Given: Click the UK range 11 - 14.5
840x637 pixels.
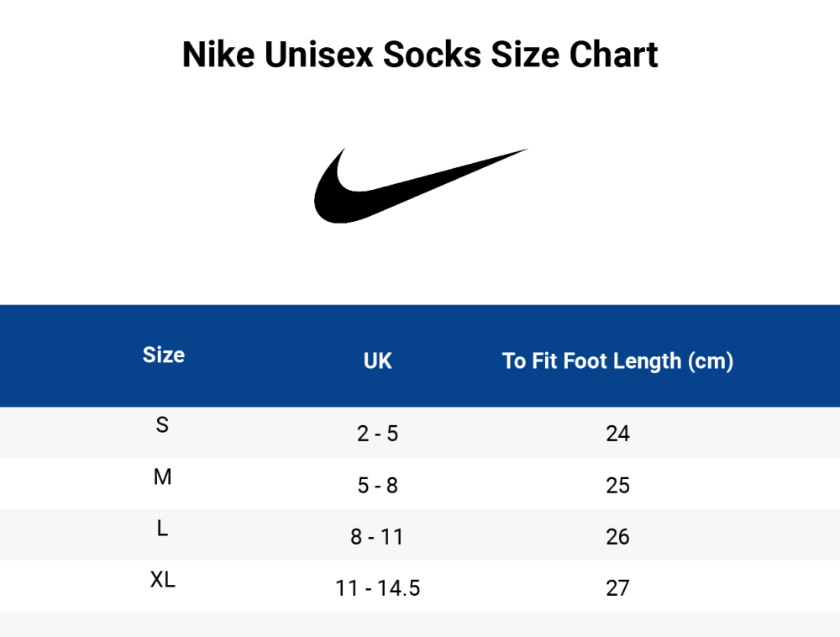Looking at the screenshot, I should click(377, 588).
